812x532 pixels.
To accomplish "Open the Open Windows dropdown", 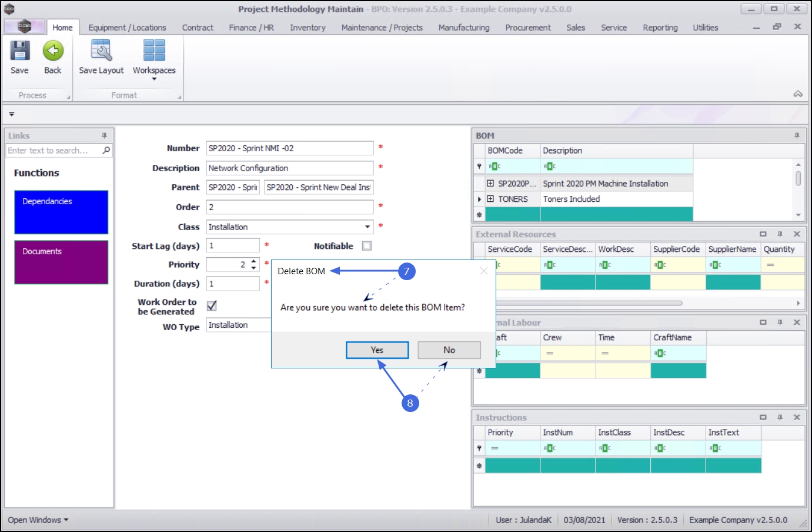I will coord(38,520).
